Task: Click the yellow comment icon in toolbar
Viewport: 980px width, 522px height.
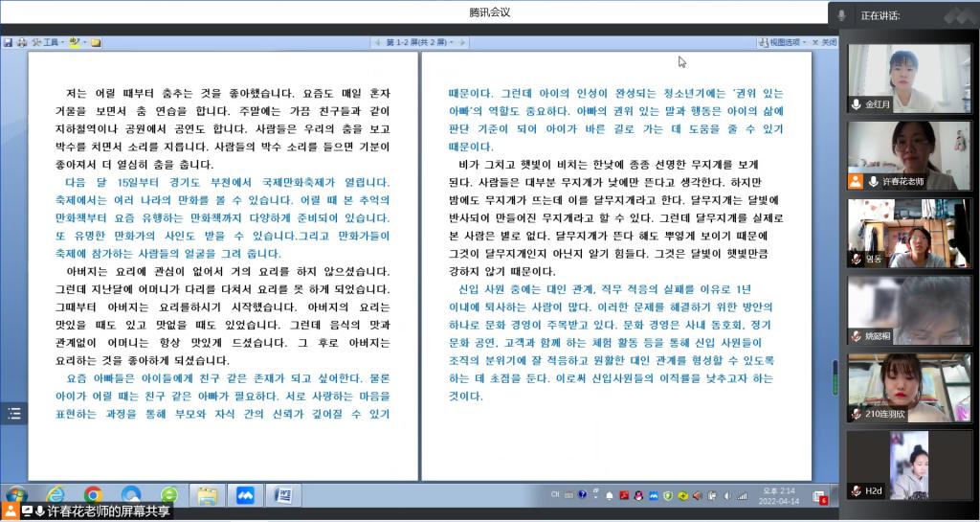Action: tap(97, 42)
